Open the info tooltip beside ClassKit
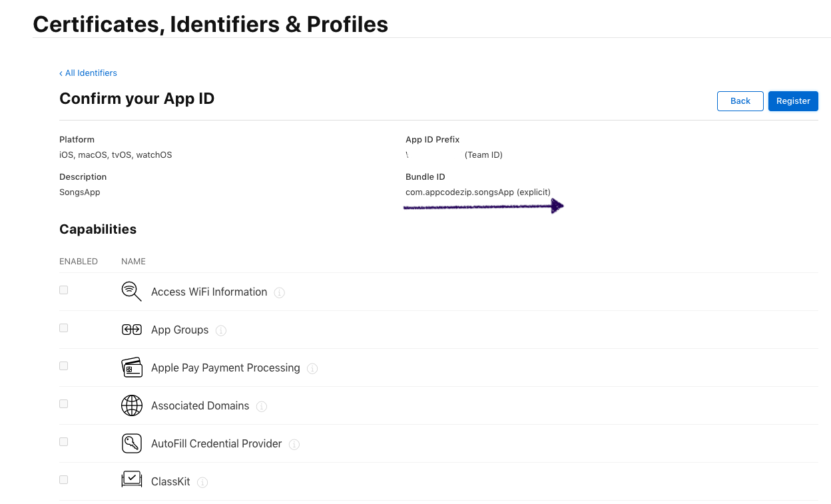831x504 pixels. point(202,482)
